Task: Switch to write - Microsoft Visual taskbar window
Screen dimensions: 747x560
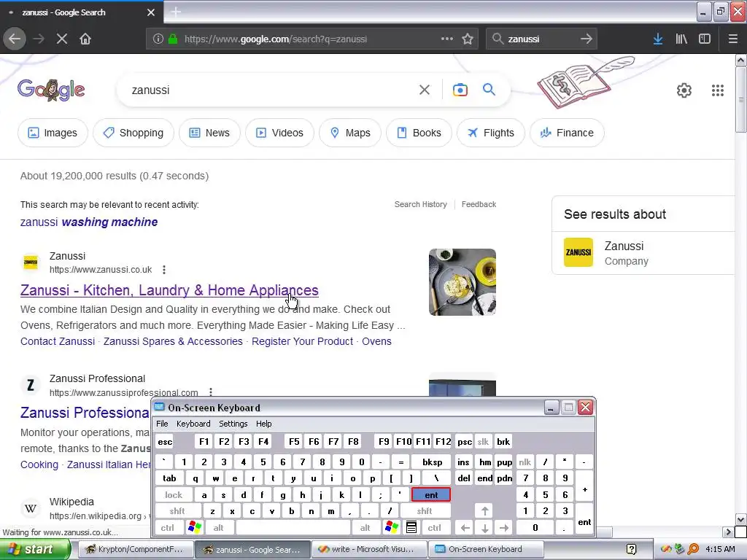Action: pyautogui.click(x=368, y=549)
